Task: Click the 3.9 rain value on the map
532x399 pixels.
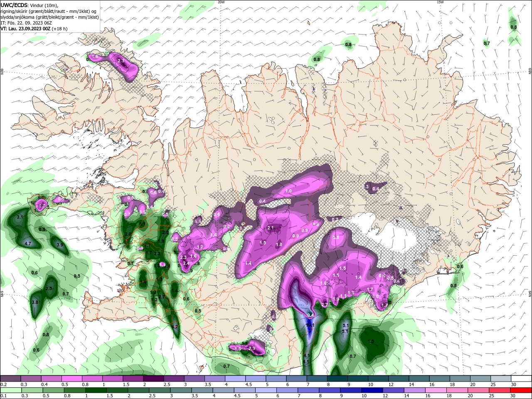Action: click(59, 245)
